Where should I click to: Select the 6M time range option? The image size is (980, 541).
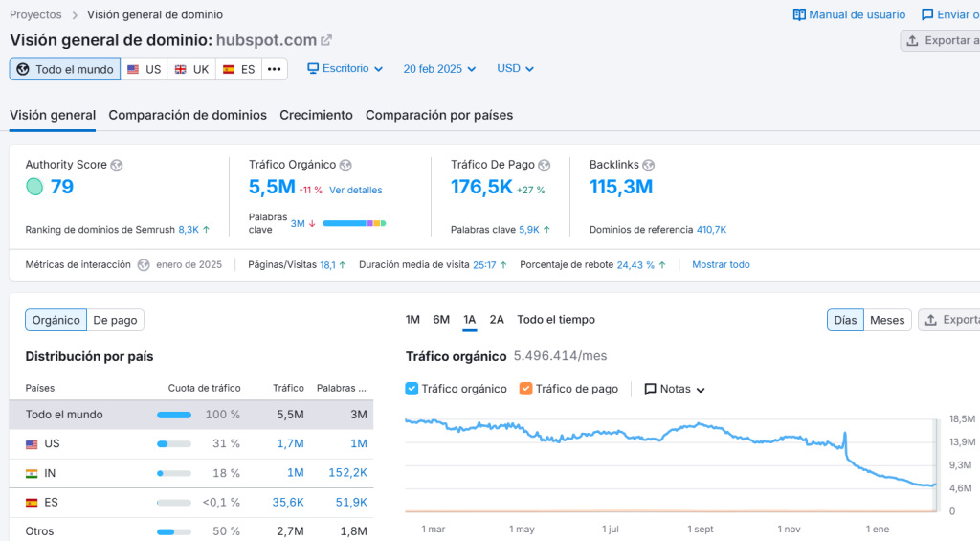(x=441, y=320)
